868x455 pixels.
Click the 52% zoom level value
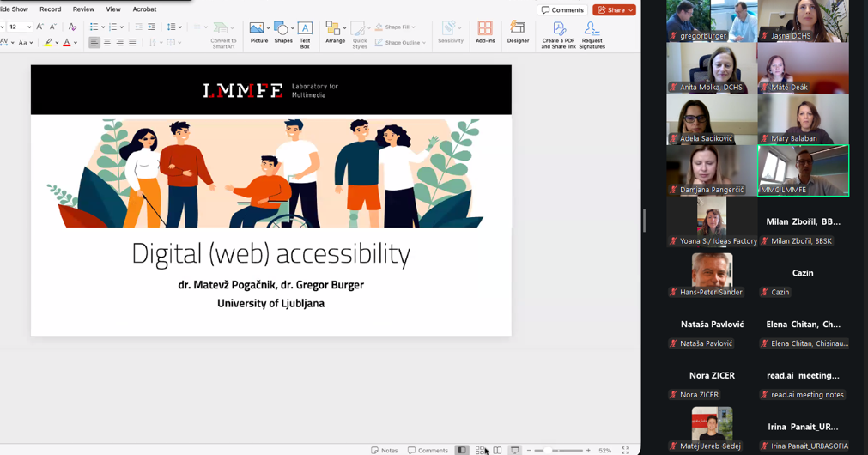(605, 451)
